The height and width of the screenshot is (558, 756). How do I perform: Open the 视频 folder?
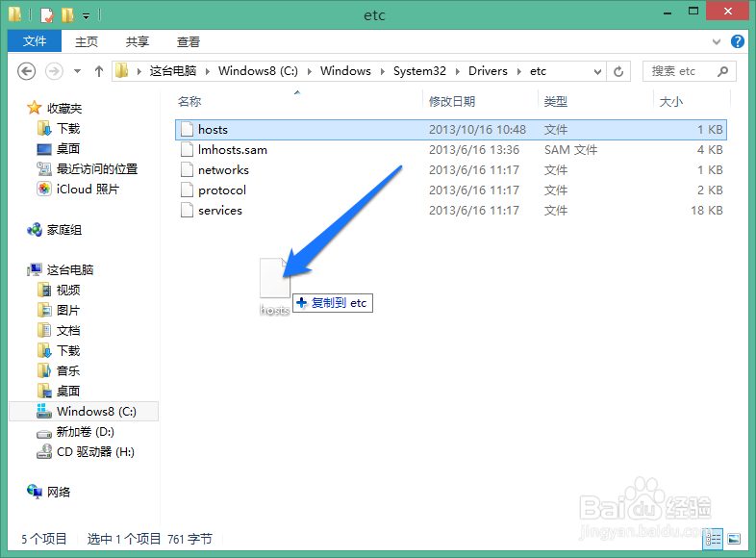point(68,290)
